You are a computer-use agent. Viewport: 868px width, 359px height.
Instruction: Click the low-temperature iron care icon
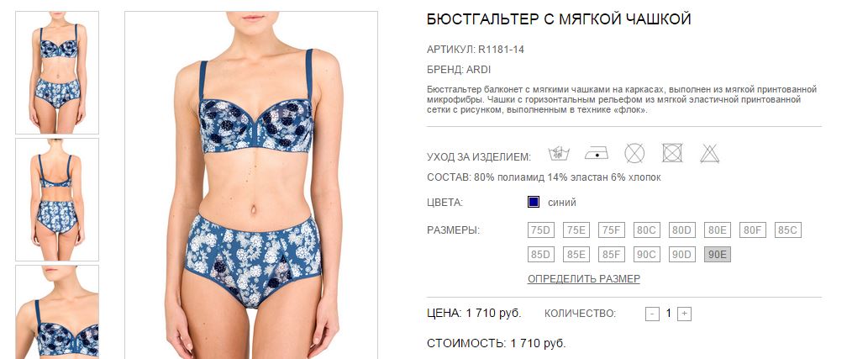pyautogui.click(x=597, y=153)
